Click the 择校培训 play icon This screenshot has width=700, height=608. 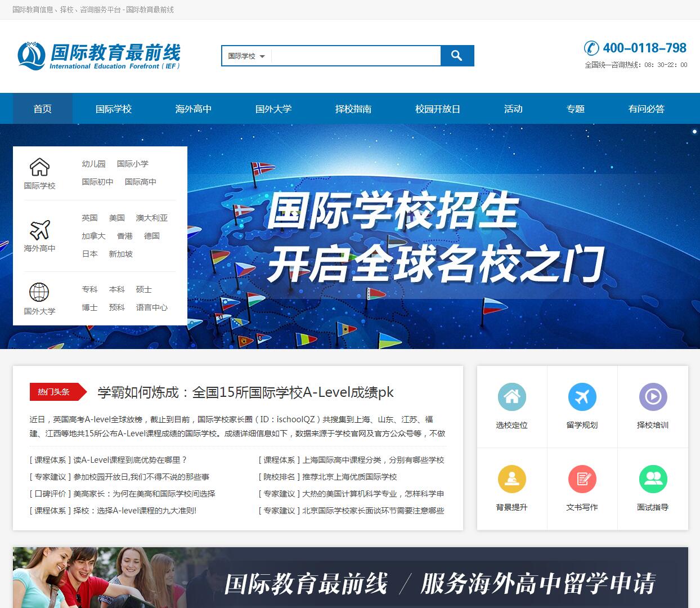tap(653, 397)
